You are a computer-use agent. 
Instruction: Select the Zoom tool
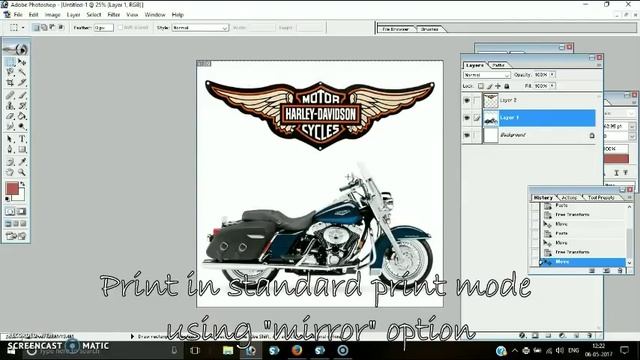click(x=22, y=172)
